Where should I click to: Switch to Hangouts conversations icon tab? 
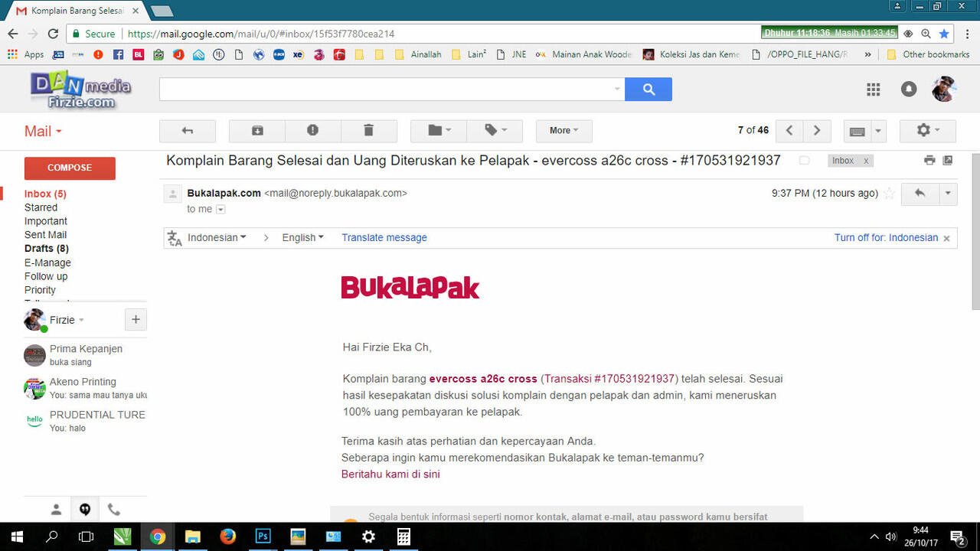coord(85,510)
